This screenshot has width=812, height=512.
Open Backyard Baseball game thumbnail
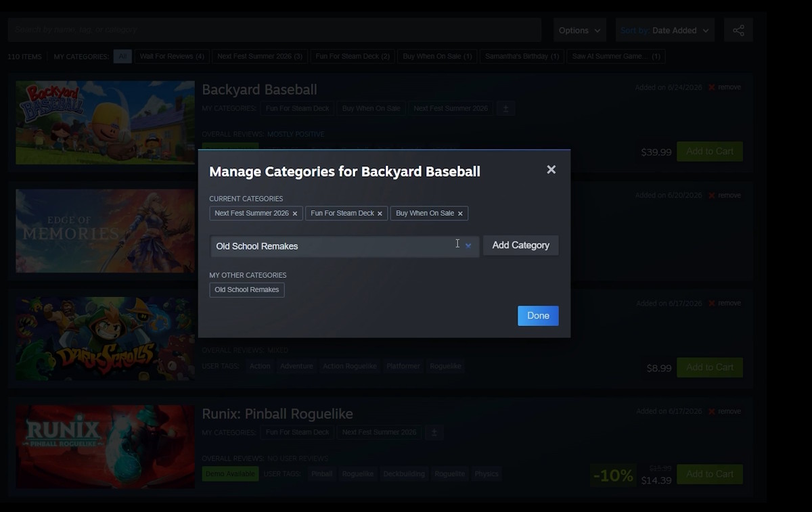106,122
